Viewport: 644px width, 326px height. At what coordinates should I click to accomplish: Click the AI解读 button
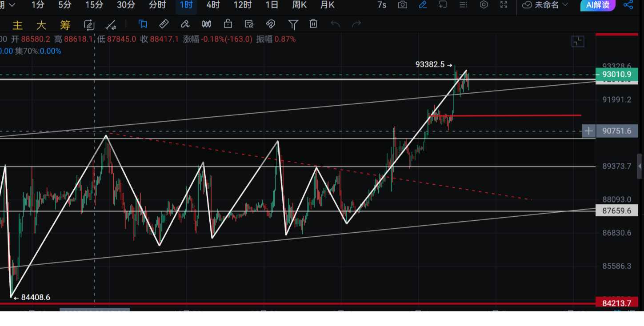(598, 5)
